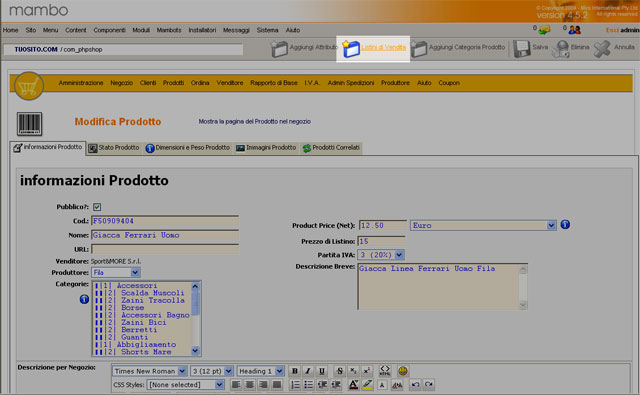
Task: Click into the empty URL field
Action: click(x=165, y=249)
